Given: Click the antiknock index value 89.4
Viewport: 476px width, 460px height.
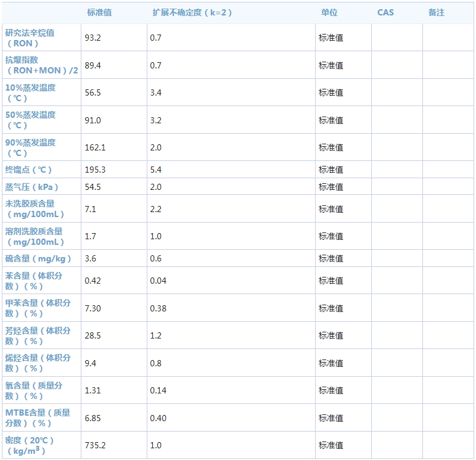Looking at the screenshot, I should coord(92,65).
